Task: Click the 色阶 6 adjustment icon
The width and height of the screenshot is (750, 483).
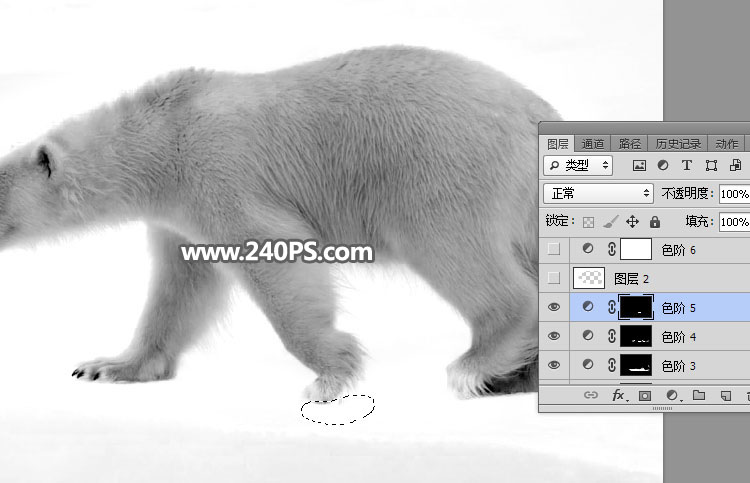Action: (x=588, y=248)
